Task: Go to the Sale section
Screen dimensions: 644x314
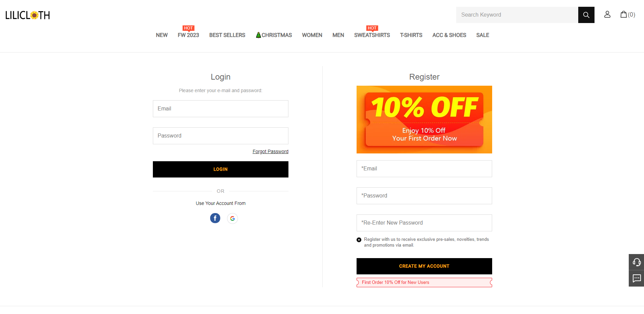Action: (x=483, y=35)
